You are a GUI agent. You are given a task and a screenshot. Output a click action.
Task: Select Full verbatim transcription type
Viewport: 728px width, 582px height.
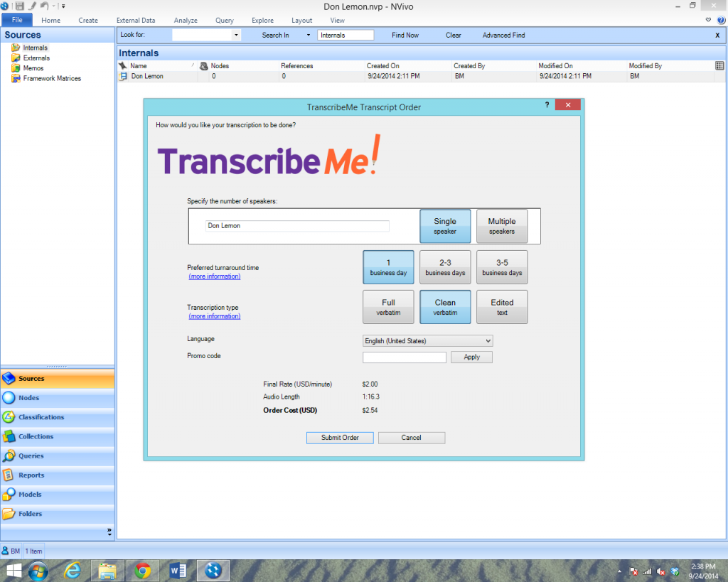tap(388, 307)
